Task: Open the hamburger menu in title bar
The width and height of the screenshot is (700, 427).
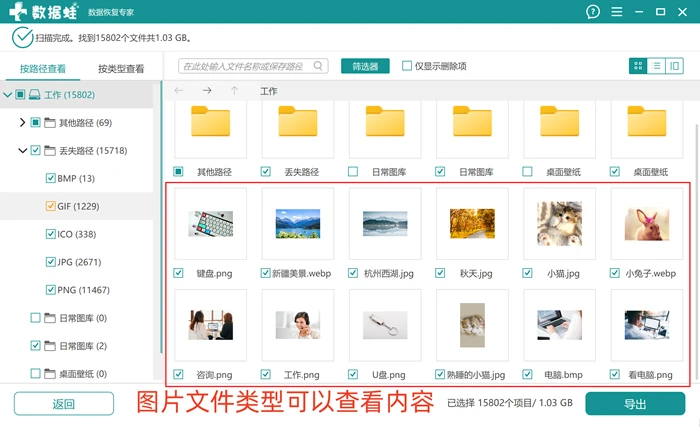Action: pos(617,12)
